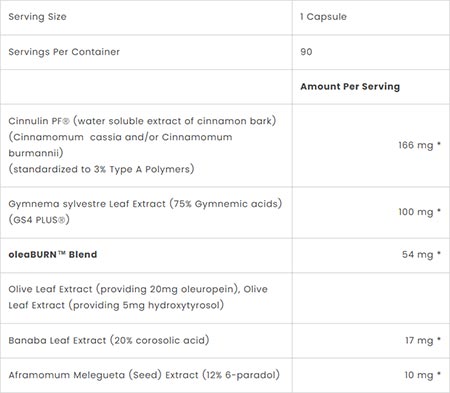Click the GS4 PLUS trademark text
The height and width of the screenshot is (393, 450).
[39, 220]
